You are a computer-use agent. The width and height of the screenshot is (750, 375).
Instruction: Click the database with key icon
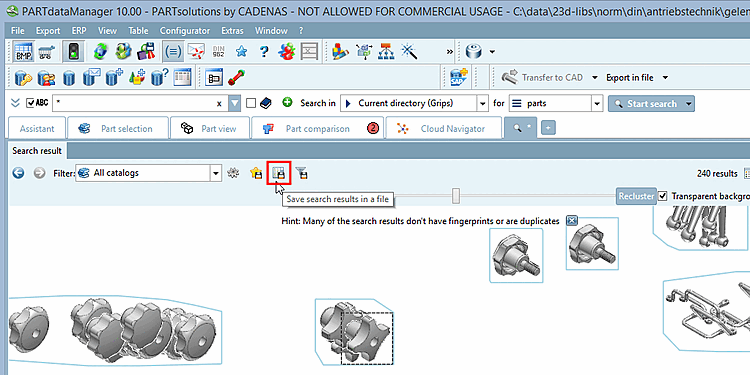[x=23, y=77]
